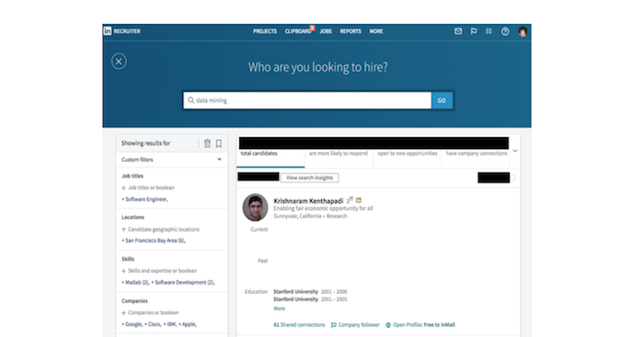The height and width of the screenshot is (337, 644).
Task: Click the More link under Education
Action: point(280,308)
